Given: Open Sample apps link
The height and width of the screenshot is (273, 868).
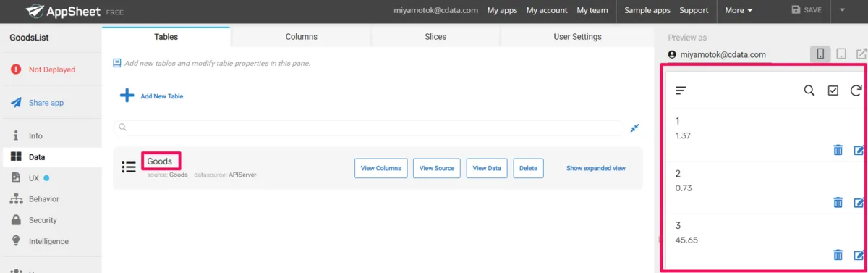Looking at the screenshot, I should (647, 10).
